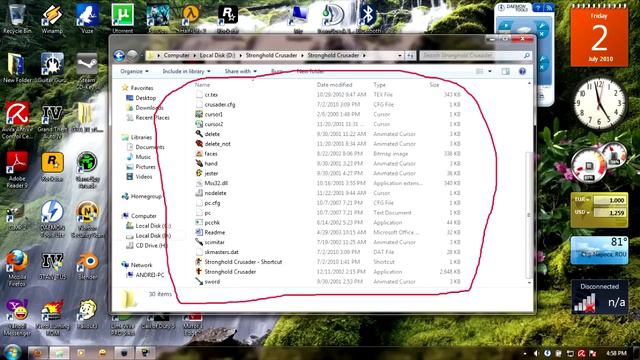Select the cursor1 file icon
The width and height of the screenshot is (640, 360).
click(x=199, y=114)
